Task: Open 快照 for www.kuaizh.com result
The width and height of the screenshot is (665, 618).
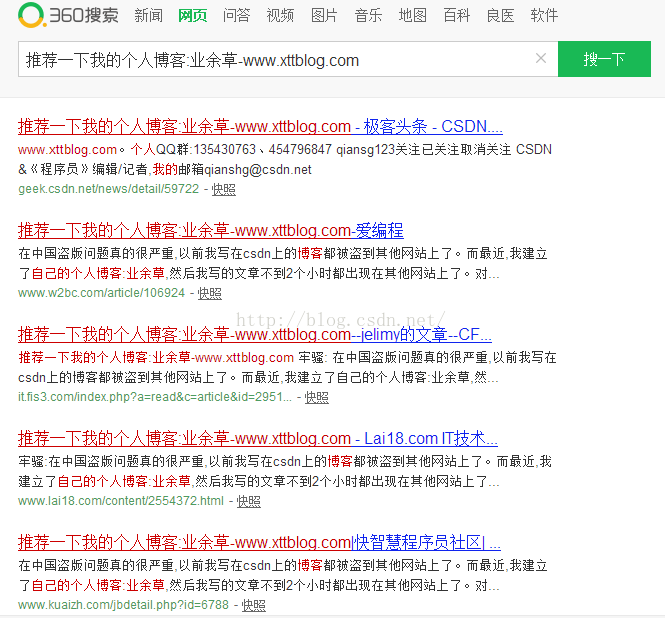Action: 254,605
